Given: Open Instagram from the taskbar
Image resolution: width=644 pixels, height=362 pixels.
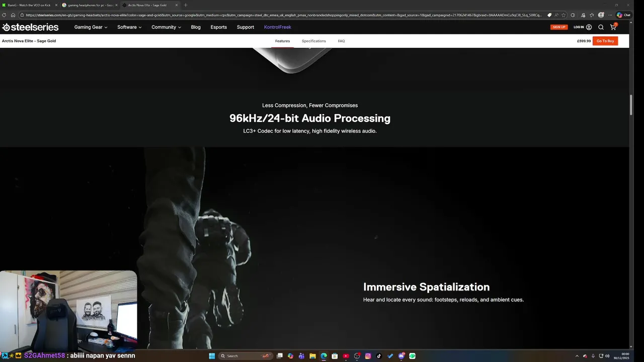Looking at the screenshot, I should click(368, 356).
